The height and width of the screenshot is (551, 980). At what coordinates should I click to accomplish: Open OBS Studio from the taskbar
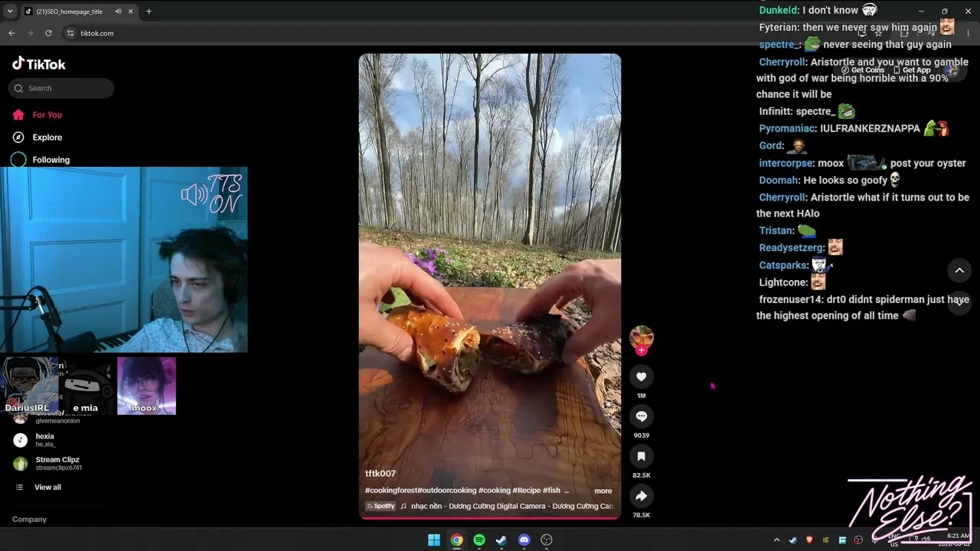coord(547,540)
